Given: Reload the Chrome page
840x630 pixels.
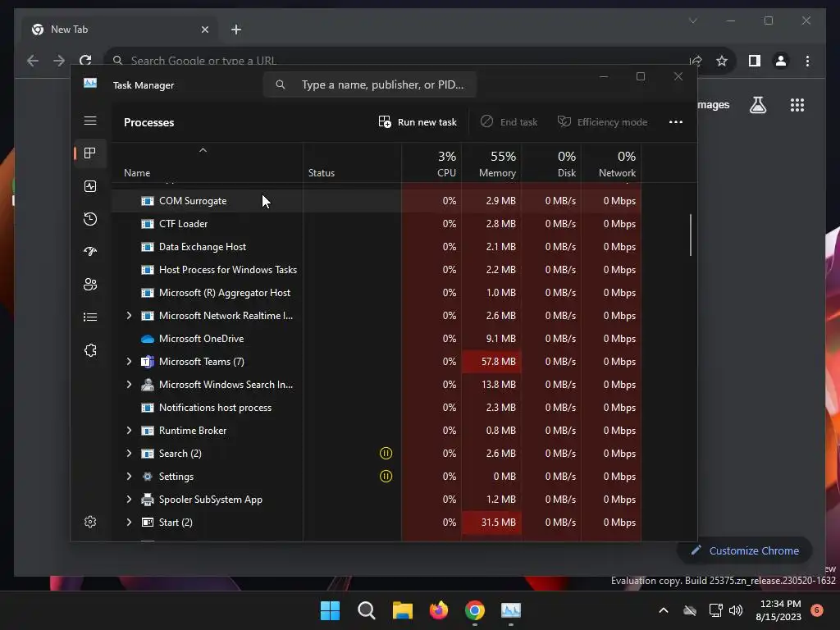Looking at the screenshot, I should (x=85, y=61).
